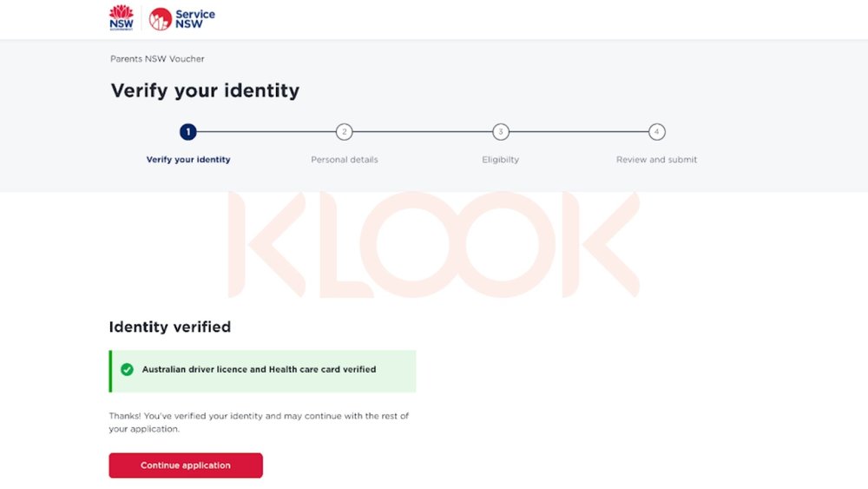Image resolution: width=868 pixels, height=489 pixels.
Task: Click the NSW Government waratah logo
Action: point(121,18)
